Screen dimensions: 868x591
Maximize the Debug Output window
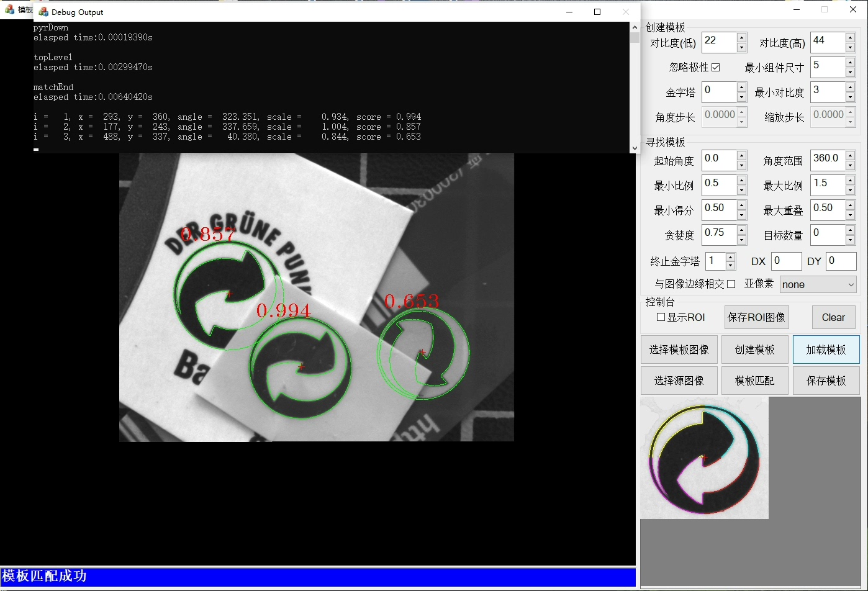point(597,12)
